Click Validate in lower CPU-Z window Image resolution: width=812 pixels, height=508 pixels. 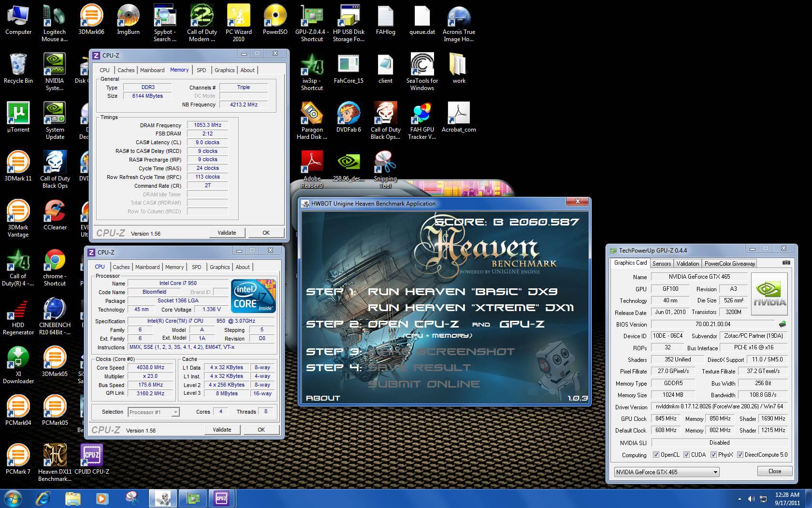[222, 430]
